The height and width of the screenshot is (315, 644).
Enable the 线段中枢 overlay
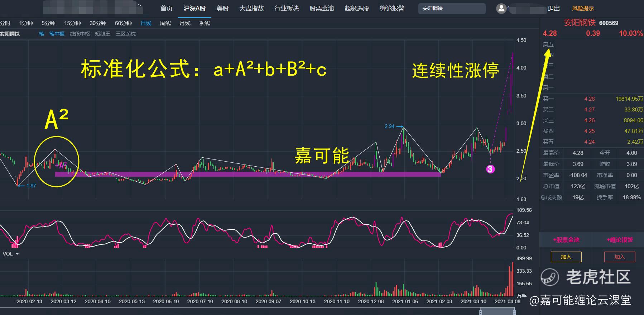click(80, 34)
